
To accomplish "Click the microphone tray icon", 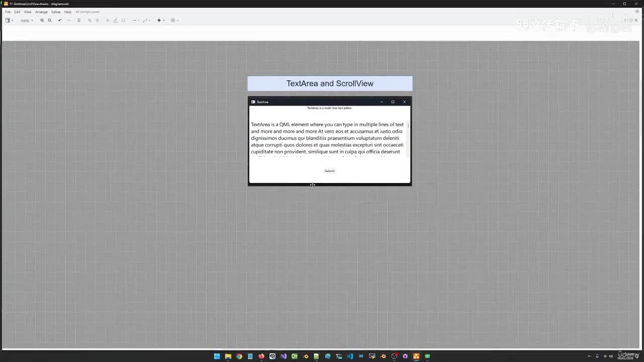I will 597,356.
